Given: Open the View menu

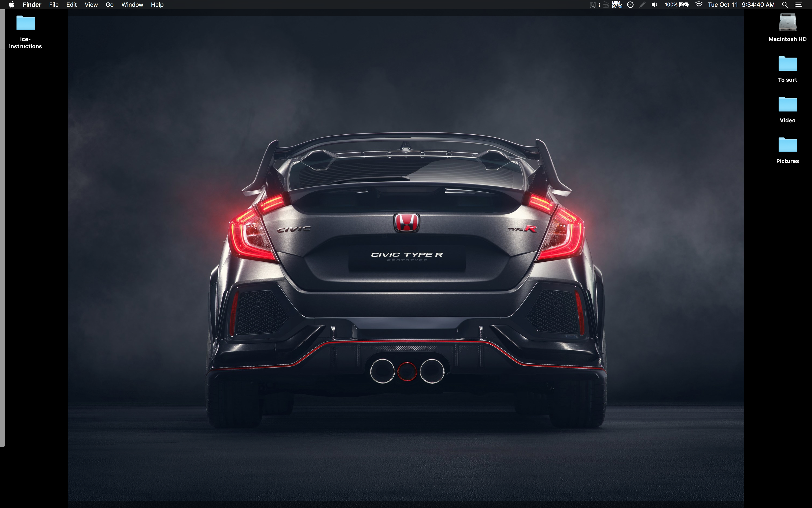Looking at the screenshot, I should 91,5.
